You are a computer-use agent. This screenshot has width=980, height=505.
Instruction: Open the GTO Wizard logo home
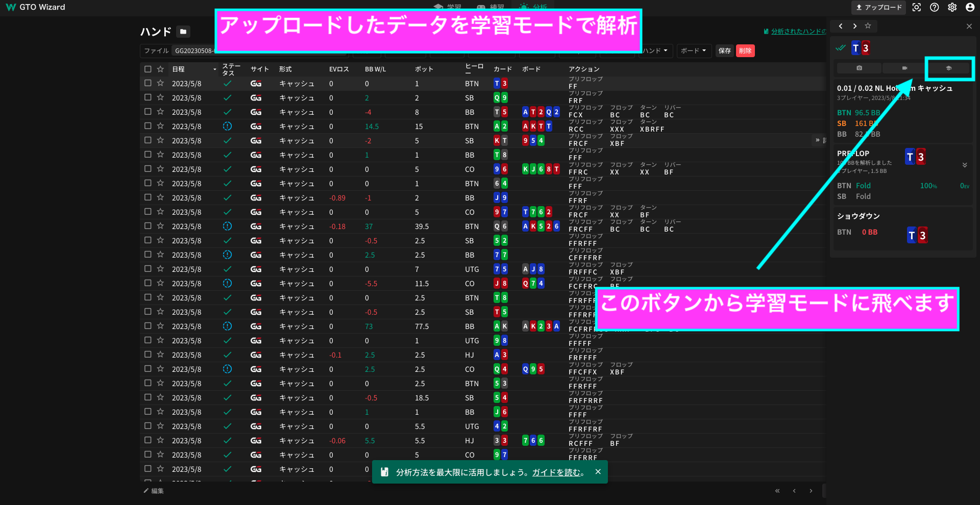click(35, 7)
